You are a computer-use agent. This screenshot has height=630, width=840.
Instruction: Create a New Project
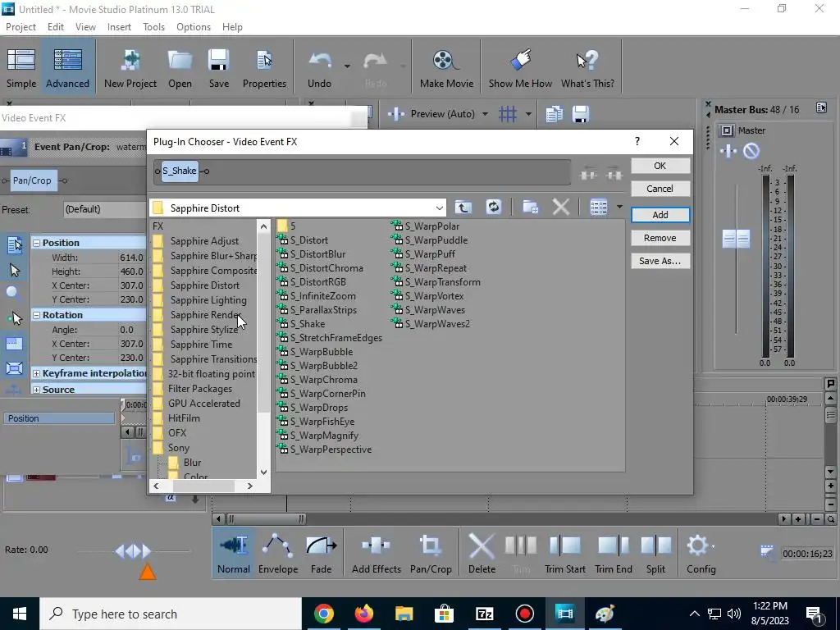click(130, 67)
